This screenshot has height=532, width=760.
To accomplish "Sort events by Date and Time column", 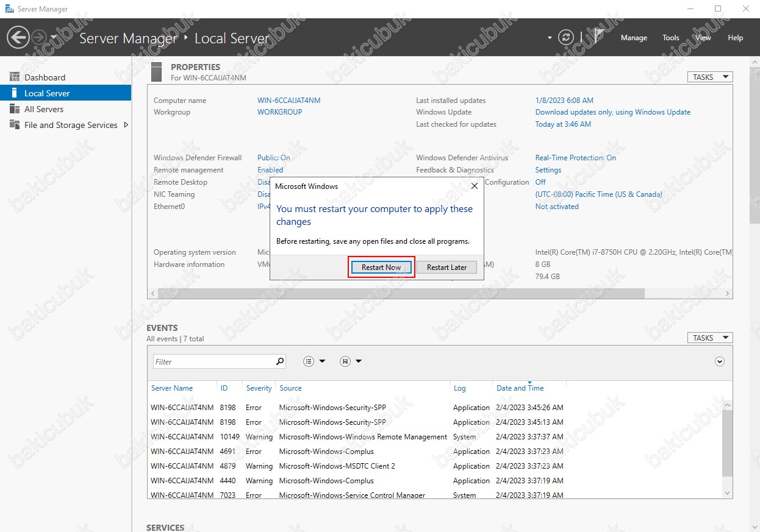I will coord(520,388).
